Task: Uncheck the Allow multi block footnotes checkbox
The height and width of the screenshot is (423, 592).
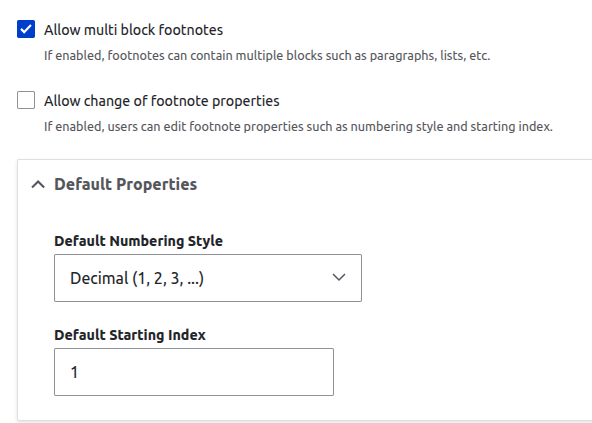Action: (x=26, y=29)
